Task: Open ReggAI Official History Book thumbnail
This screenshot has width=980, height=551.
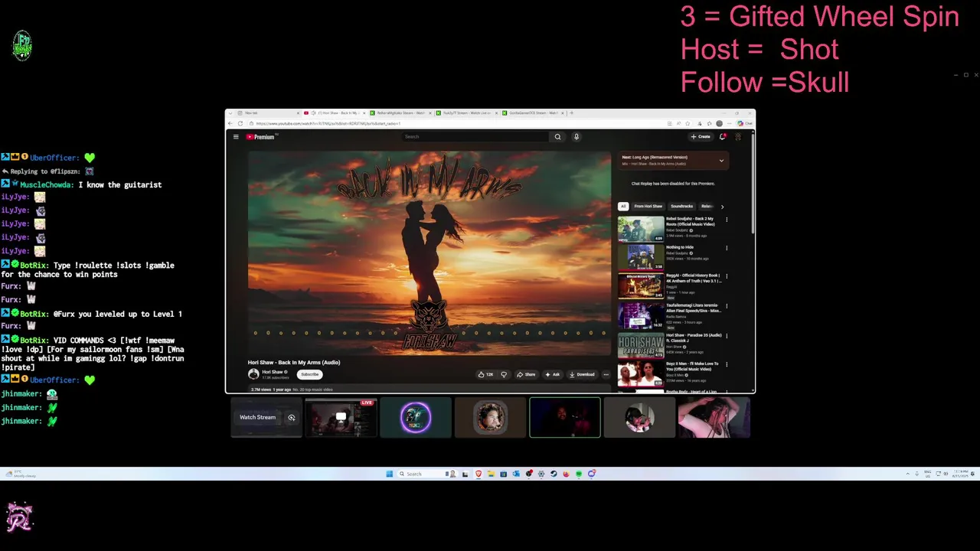Action: [641, 285]
